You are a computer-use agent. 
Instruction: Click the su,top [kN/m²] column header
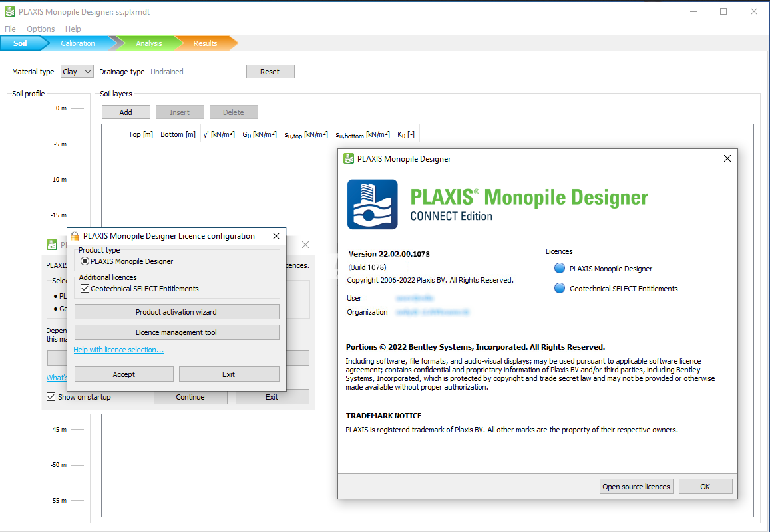tap(306, 134)
